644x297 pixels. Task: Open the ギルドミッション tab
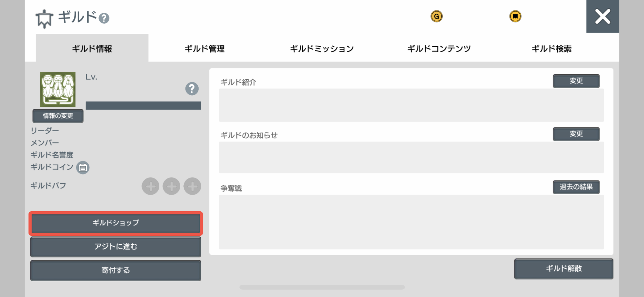[322, 49]
